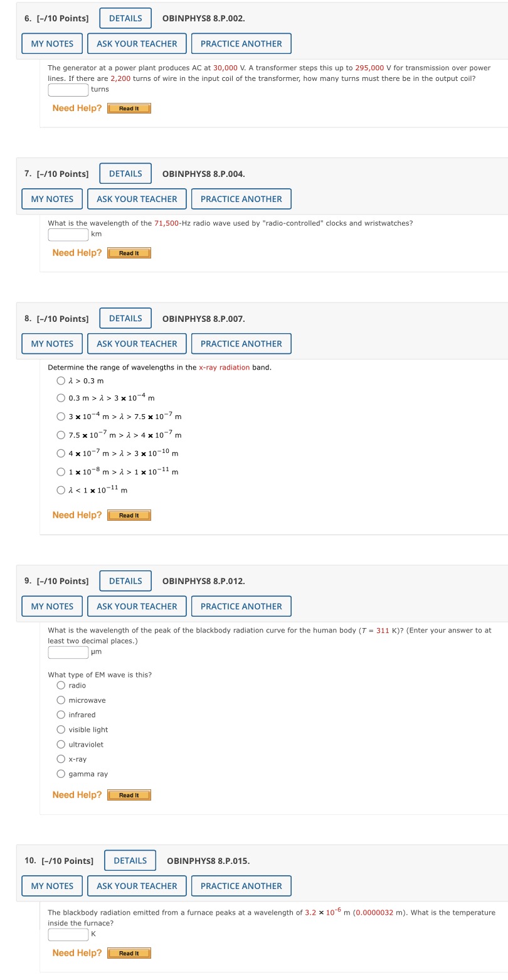Click the km answer box in question 7

click(x=68, y=234)
